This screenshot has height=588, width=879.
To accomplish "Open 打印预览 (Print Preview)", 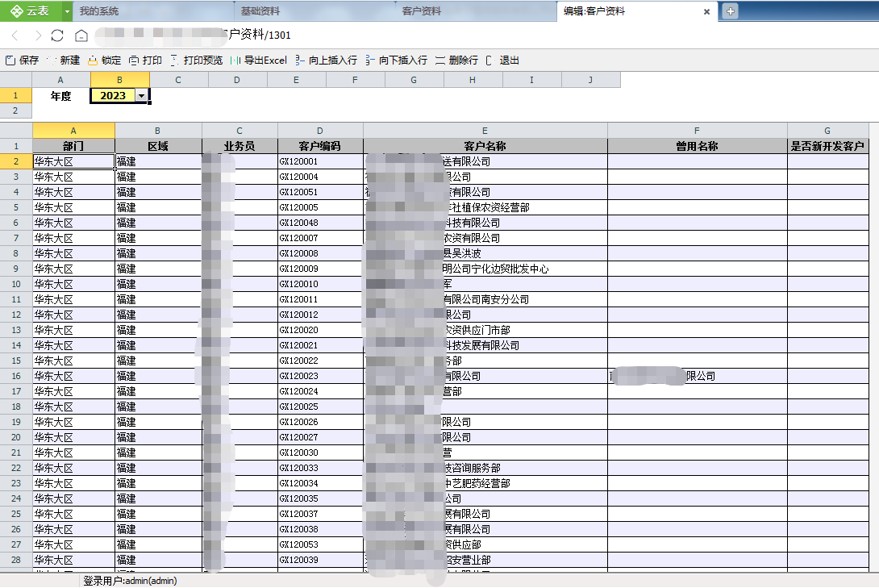I will 196,60.
